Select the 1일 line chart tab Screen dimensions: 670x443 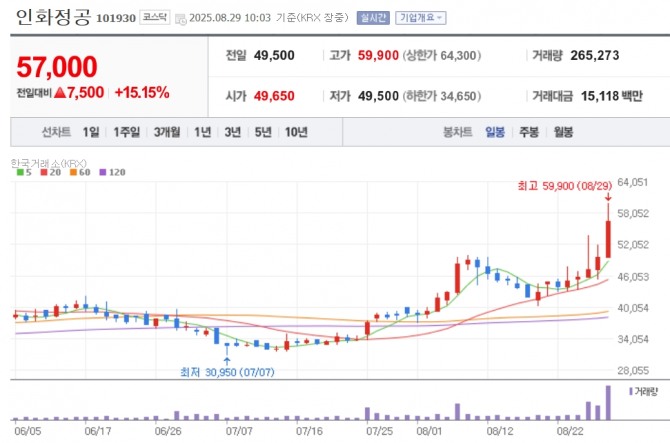pos(91,132)
